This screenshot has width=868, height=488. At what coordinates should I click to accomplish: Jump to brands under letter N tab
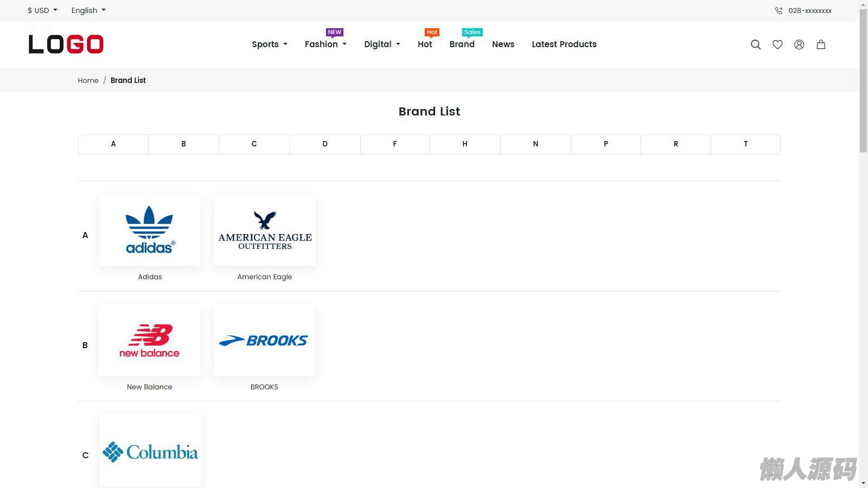click(x=535, y=144)
